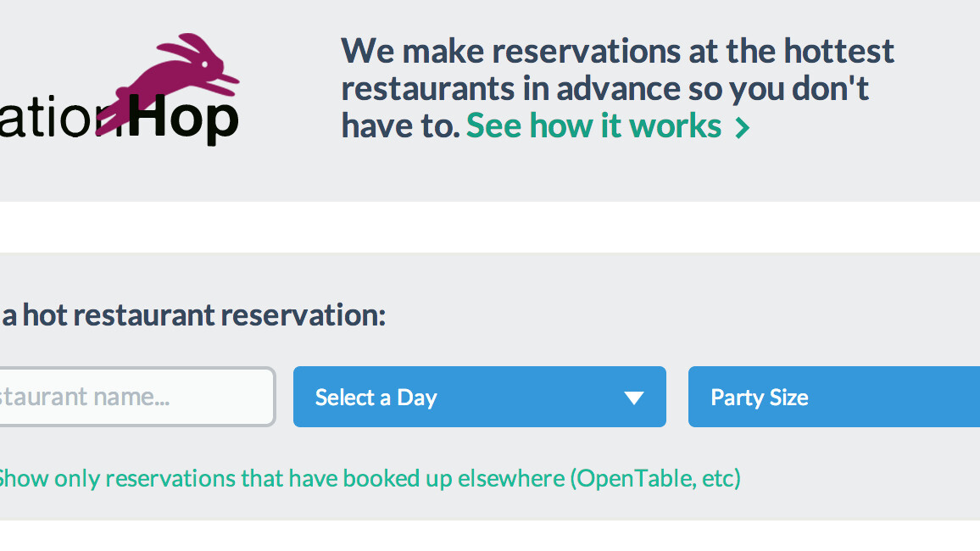Screen dimensions: 980x551
Task: Click the word "elsewhere" in the green filter text
Action: click(x=510, y=479)
